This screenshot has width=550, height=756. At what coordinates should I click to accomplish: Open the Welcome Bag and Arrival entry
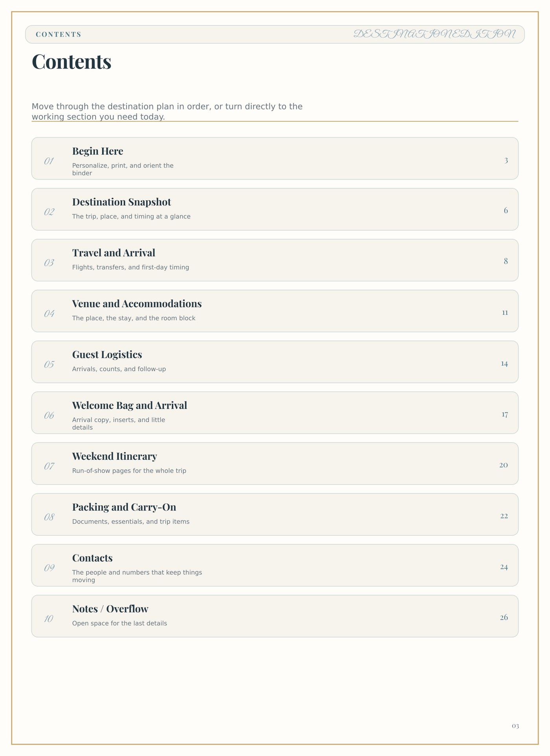(275, 413)
